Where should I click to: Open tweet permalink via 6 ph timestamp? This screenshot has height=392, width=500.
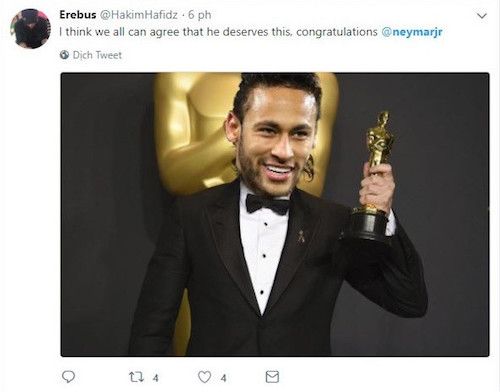point(199,15)
